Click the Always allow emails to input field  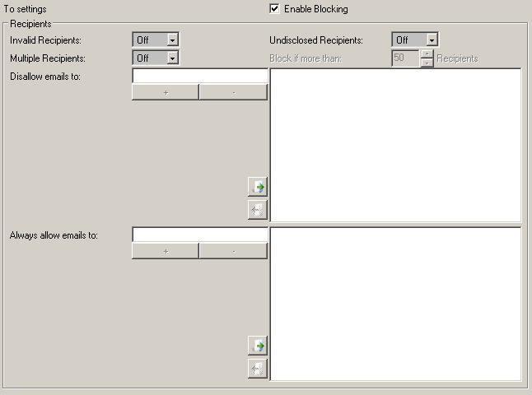click(x=200, y=235)
